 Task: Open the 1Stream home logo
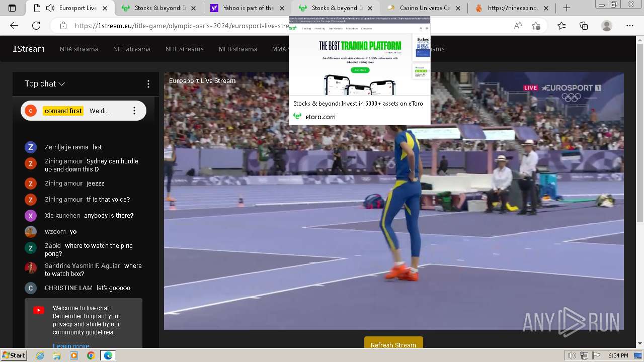pos(29,49)
